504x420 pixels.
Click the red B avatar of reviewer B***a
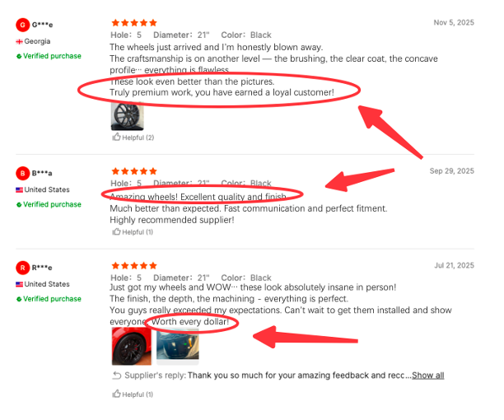(22, 173)
